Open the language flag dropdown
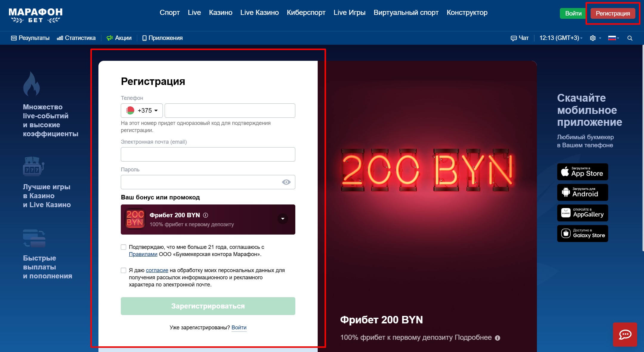The width and height of the screenshot is (644, 352). 614,38
